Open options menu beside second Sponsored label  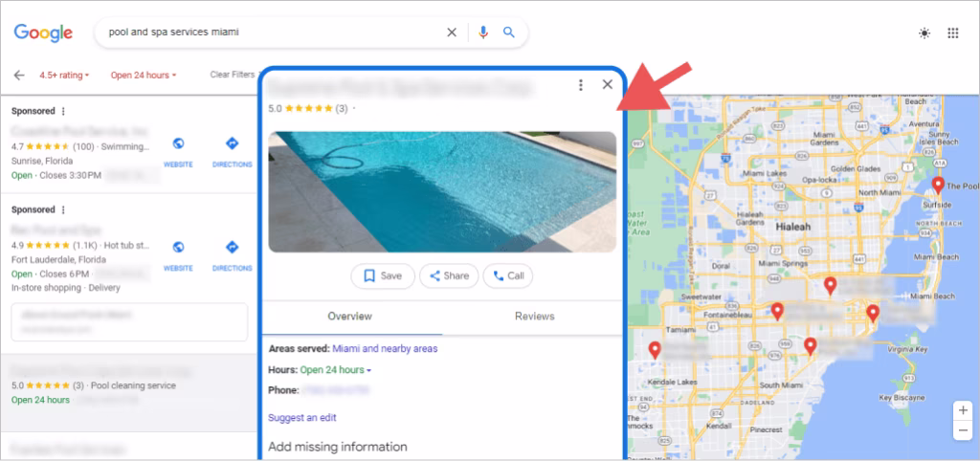(x=63, y=209)
